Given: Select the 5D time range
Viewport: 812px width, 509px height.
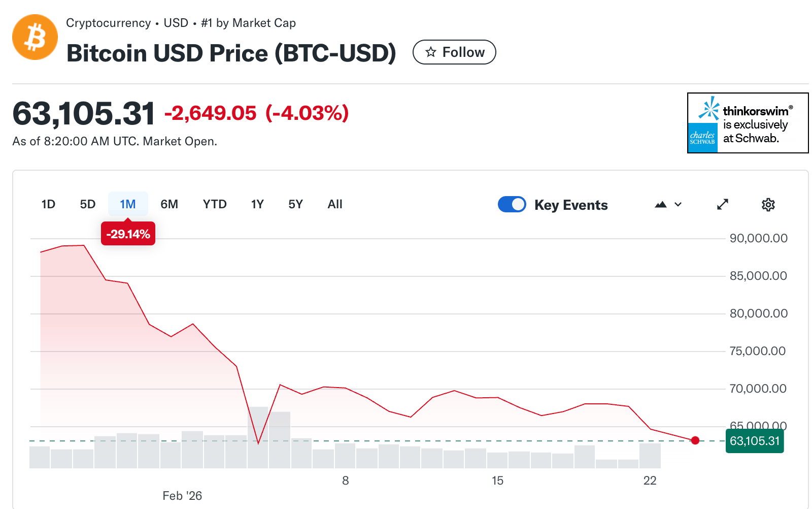Looking at the screenshot, I should (x=88, y=204).
